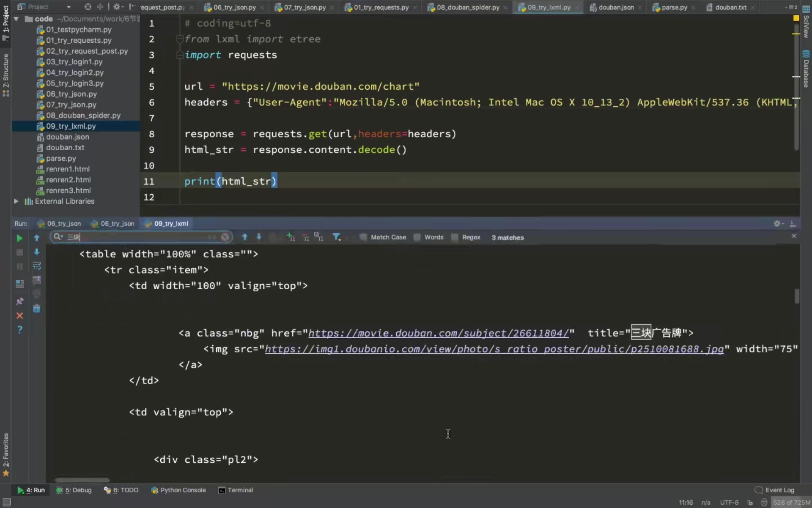Enable the Regex checkbox
812x508 pixels.
[x=455, y=237]
